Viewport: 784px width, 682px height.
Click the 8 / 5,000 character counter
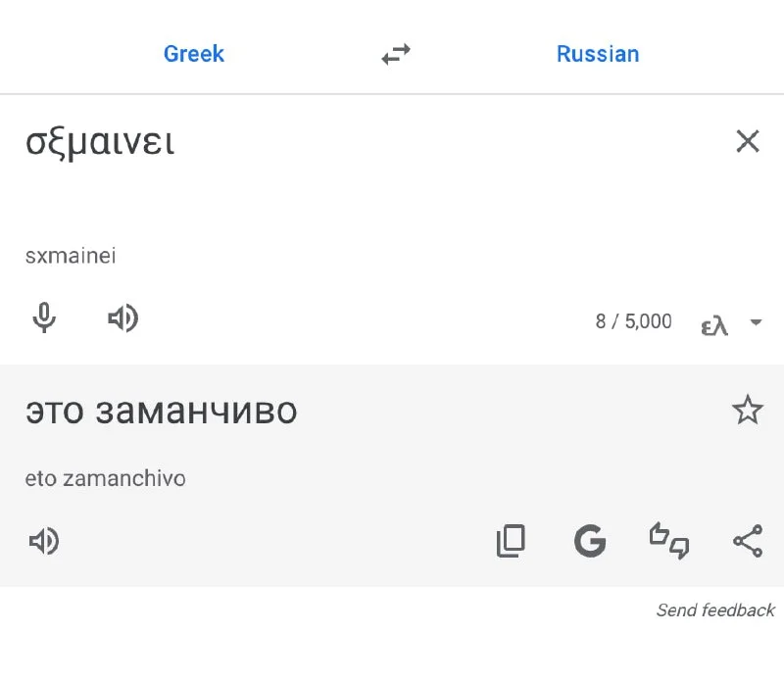tap(633, 321)
